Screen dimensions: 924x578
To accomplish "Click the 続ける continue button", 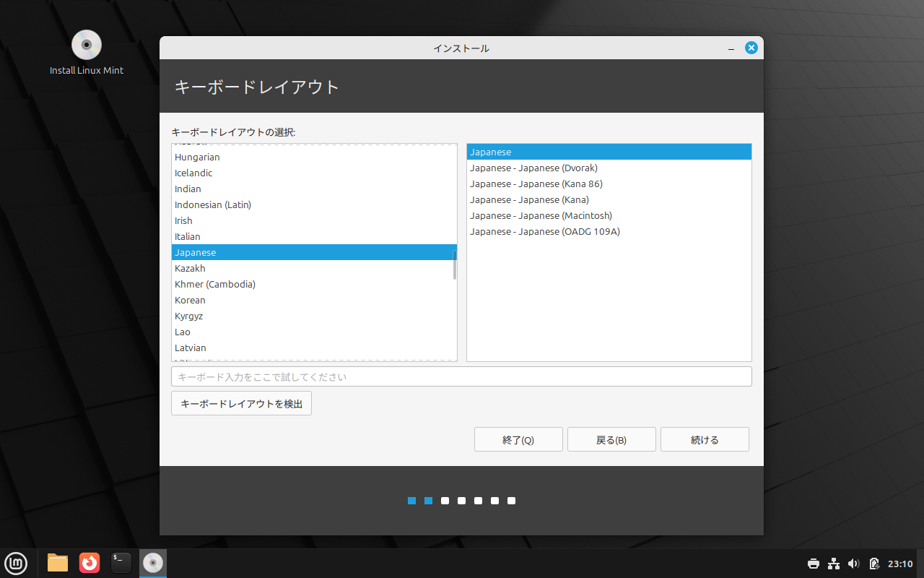I will [x=705, y=439].
